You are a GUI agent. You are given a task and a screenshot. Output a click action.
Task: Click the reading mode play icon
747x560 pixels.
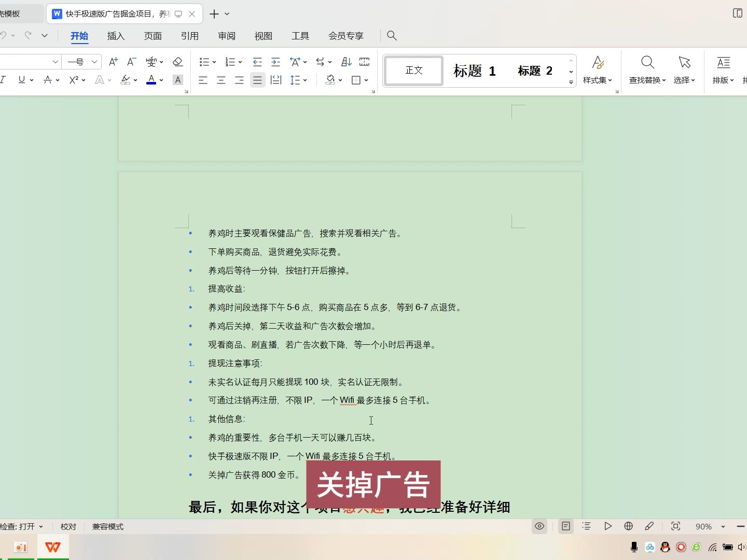[608, 526]
